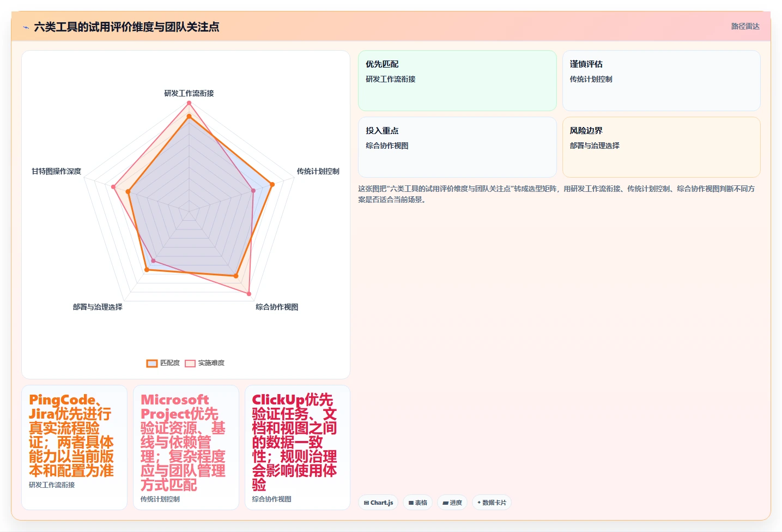Select the 优先匹配 card
Image resolution: width=782 pixels, height=532 pixels.
click(457, 81)
